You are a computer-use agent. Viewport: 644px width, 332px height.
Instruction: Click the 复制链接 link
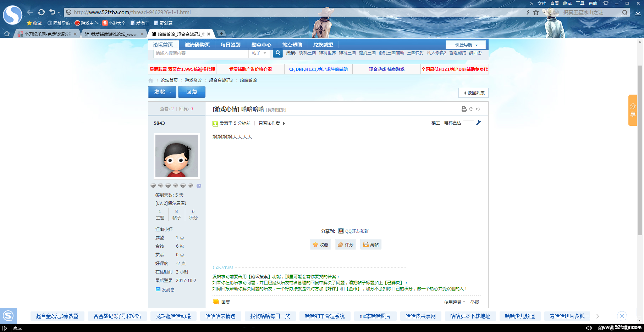[x=276, y=110]
